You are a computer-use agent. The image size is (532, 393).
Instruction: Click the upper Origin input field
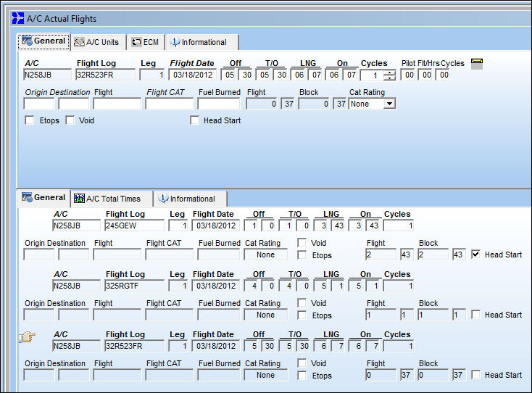[39, 104]
